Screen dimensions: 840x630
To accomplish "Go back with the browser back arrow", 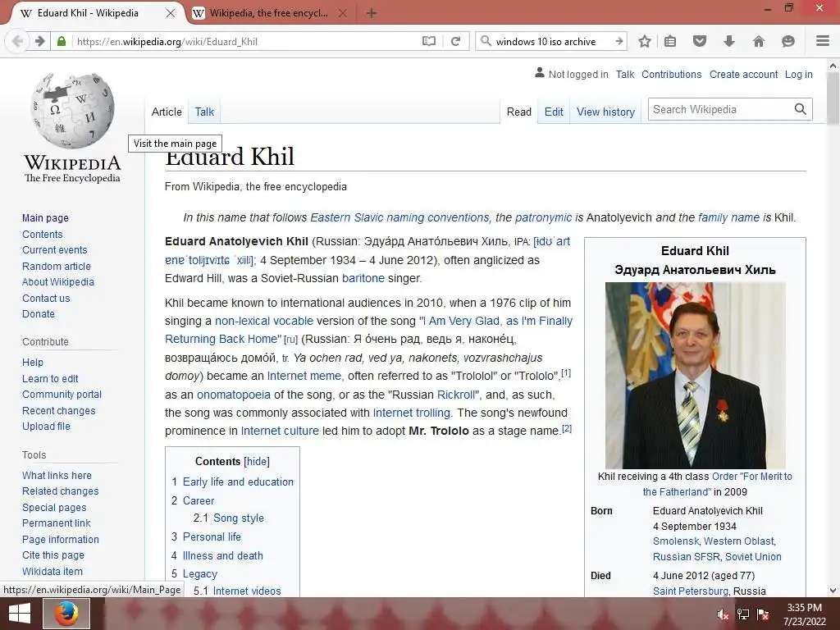I will (x=17, y=41).
